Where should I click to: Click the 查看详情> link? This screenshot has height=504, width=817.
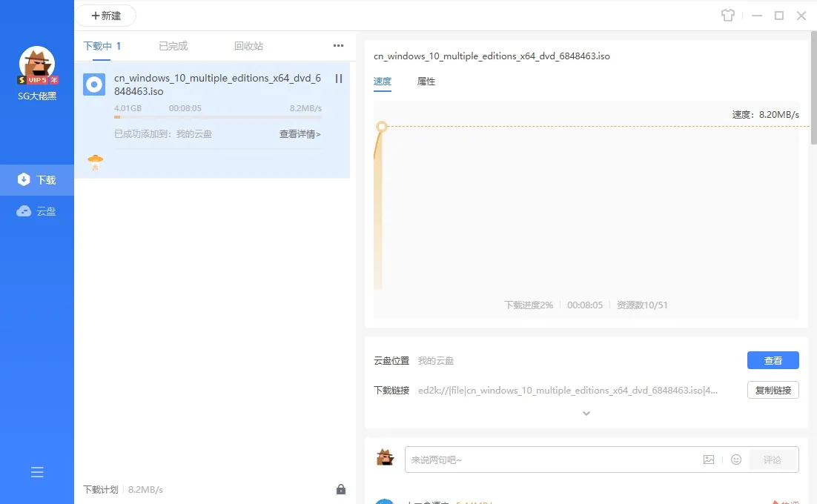[x=300, y=134]
